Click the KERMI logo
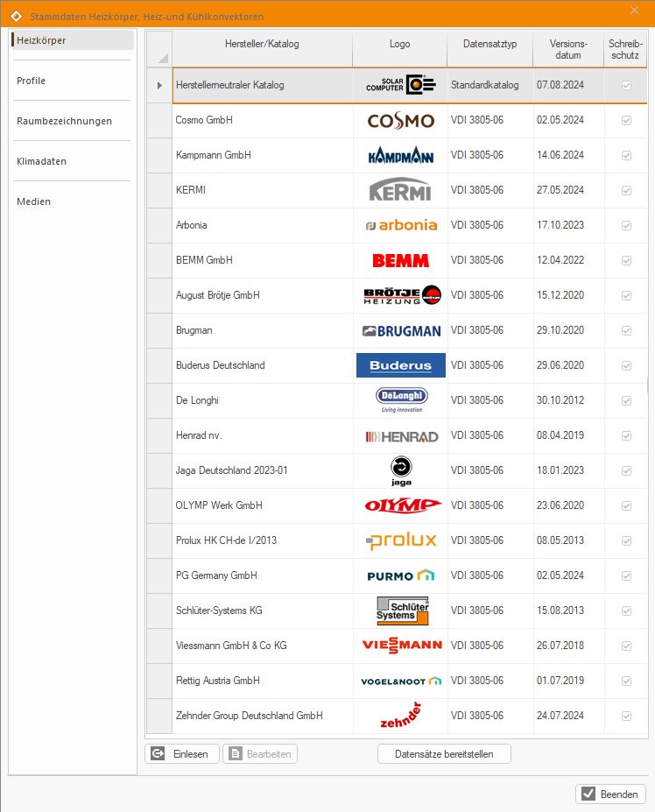Screen dimensions: 655x812 (x=399, y=189)
